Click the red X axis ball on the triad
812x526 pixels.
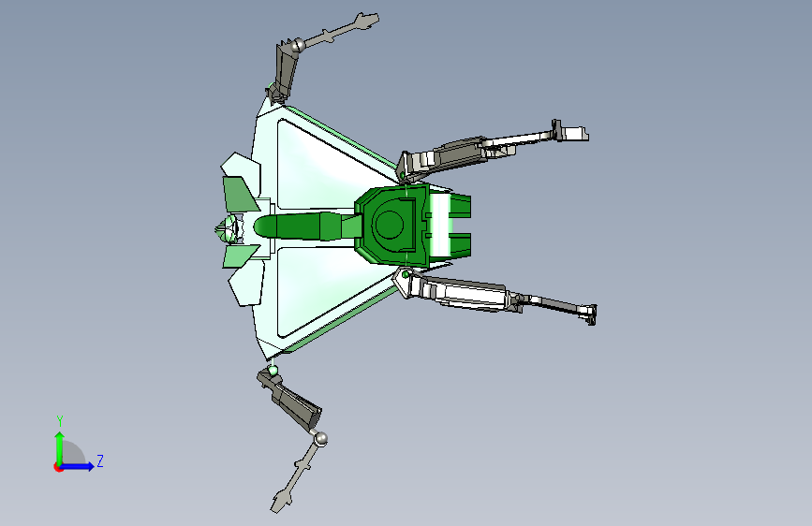click(58, 467)
